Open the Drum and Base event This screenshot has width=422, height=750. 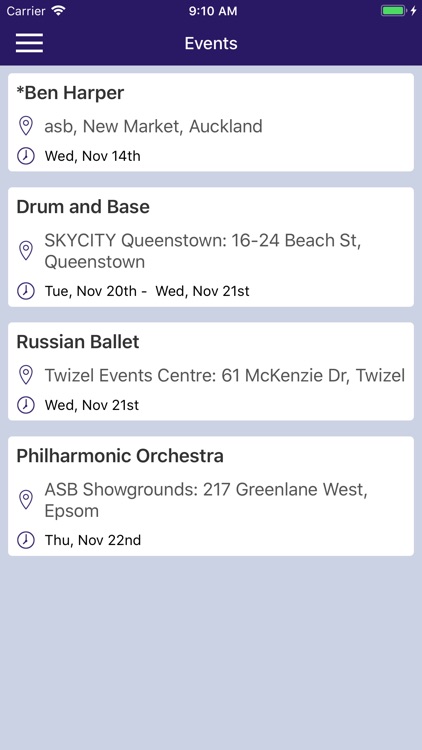[x=211, y=247]
